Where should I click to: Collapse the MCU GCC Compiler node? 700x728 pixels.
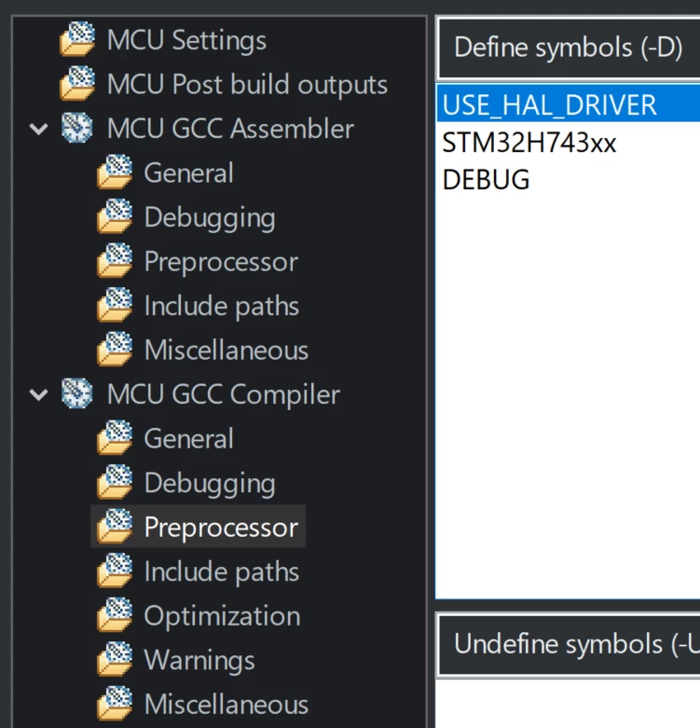38,394
